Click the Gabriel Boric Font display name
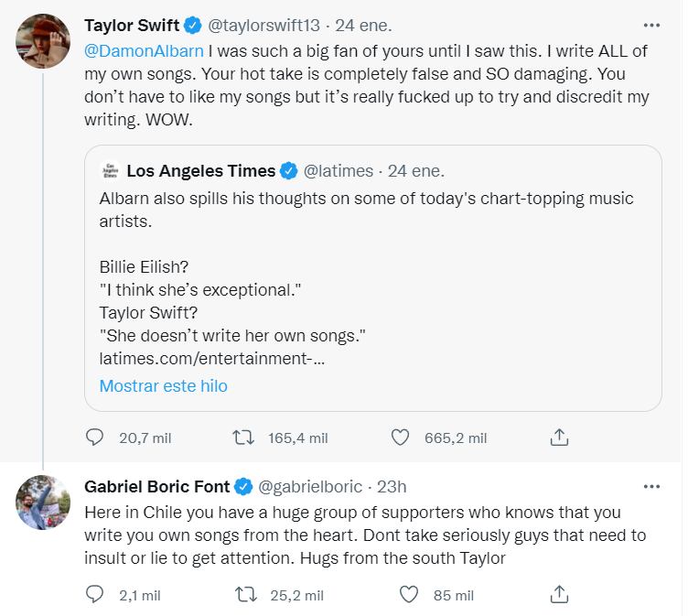688x616 pixels. pyautogui.click(x=156, y=486)
